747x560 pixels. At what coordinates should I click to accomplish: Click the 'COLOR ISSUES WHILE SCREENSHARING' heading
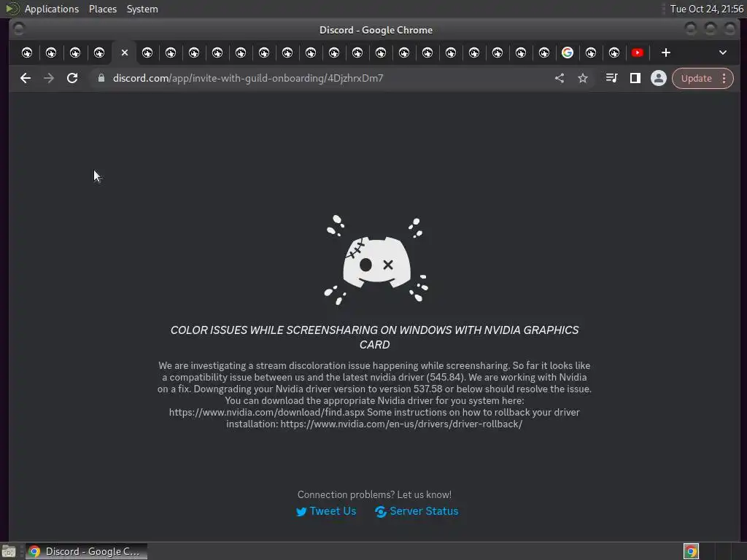374,337
